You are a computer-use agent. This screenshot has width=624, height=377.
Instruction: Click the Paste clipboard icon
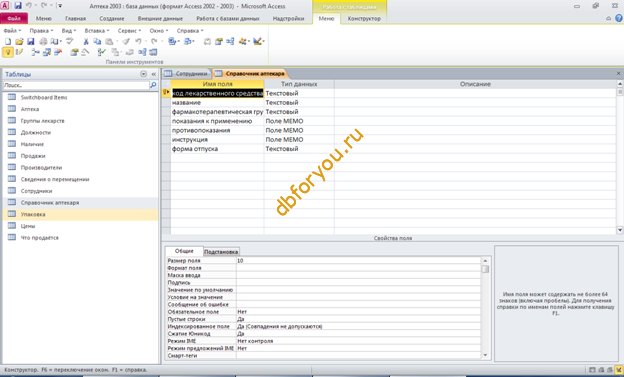point(109,41)
